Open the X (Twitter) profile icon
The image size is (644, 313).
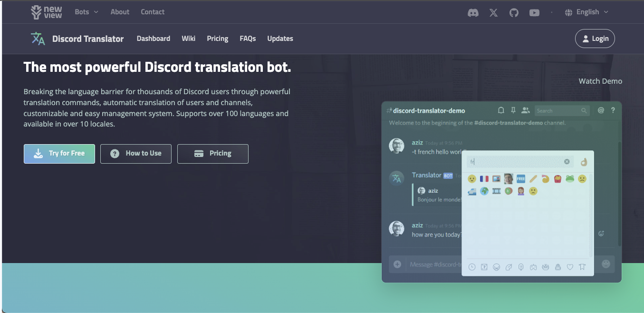(x=494, y=13)
